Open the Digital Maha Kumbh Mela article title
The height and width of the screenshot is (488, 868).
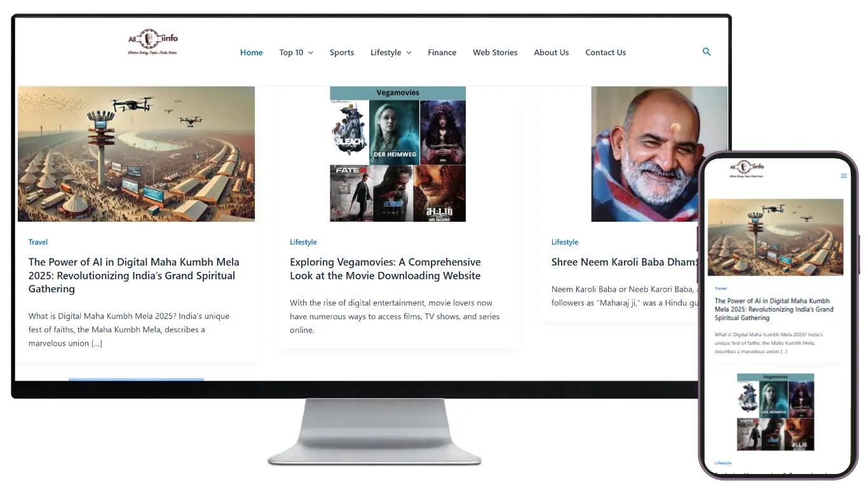pyautogui.click(x=133, y=275)
